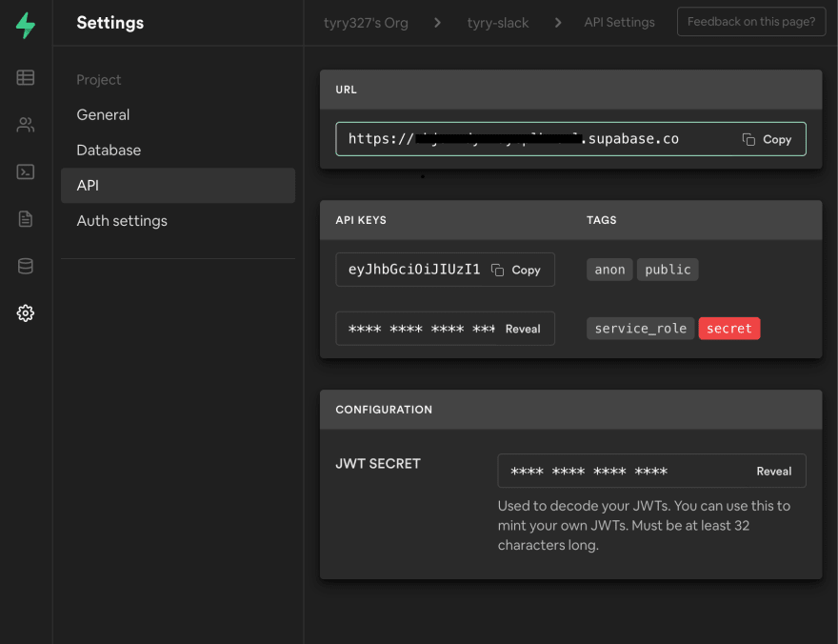Copy the anon public API key
Screen dimensions: 838x644
coord(516,270)
